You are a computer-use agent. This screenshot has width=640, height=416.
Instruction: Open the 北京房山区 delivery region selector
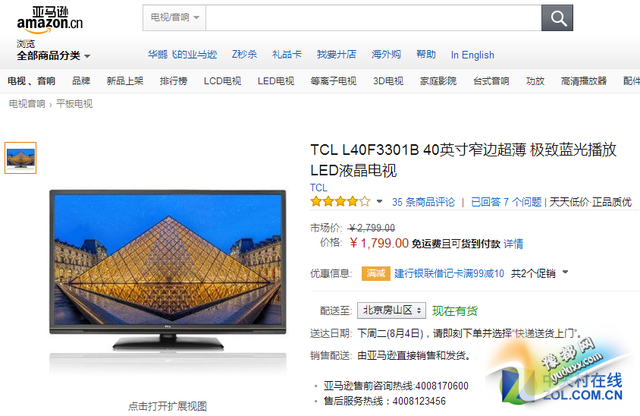pyautogui.click(x=391, y=310)
